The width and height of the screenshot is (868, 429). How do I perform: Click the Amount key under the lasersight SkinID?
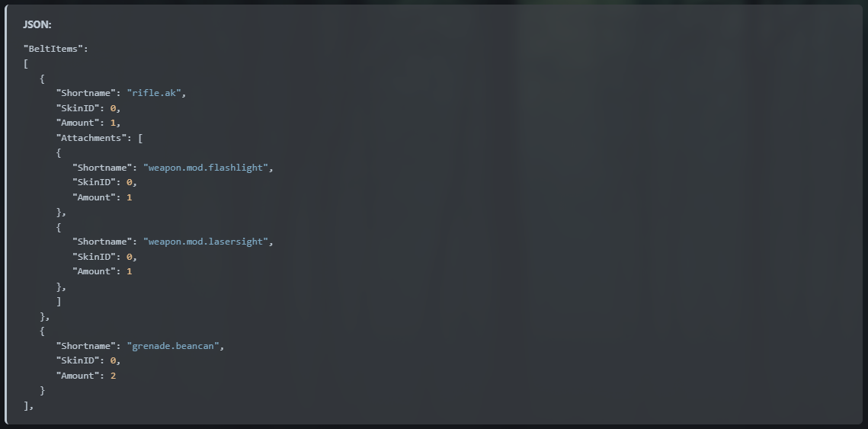(94, 271)
